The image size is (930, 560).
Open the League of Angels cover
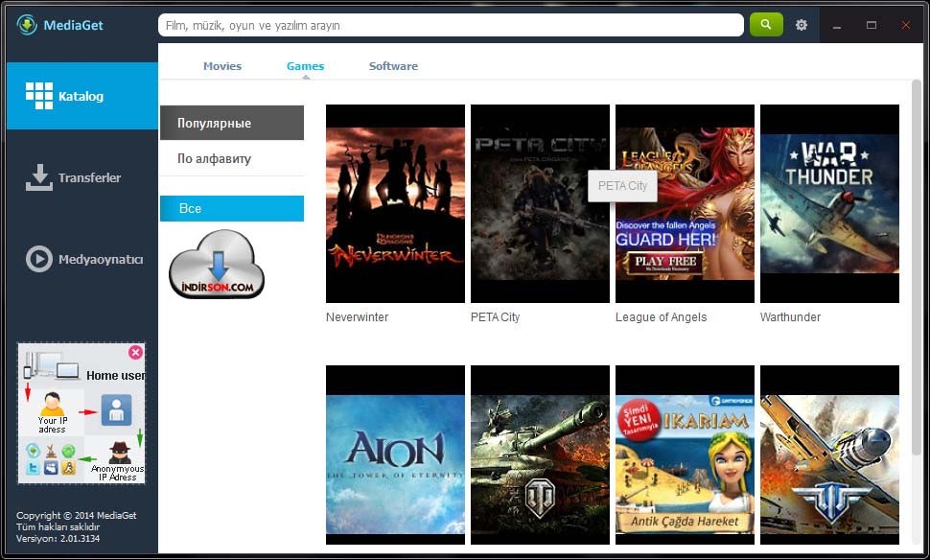[x=686, y=203]
